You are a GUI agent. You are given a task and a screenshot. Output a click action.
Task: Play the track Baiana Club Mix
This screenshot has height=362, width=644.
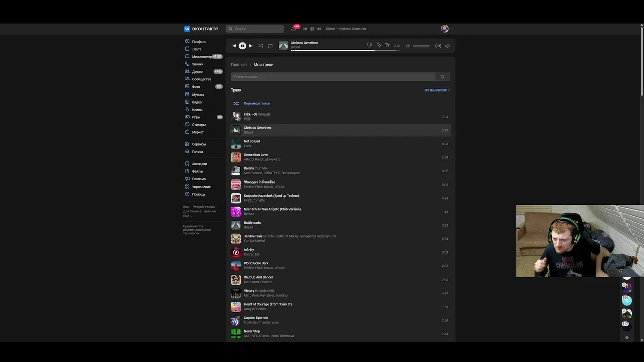341,171
